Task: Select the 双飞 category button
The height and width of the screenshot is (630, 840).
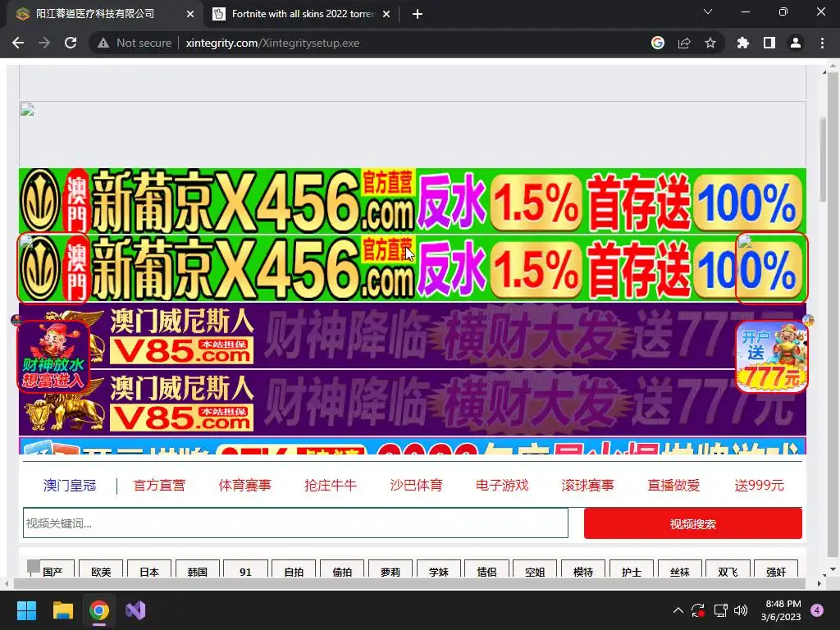Action: coord(728,569)
